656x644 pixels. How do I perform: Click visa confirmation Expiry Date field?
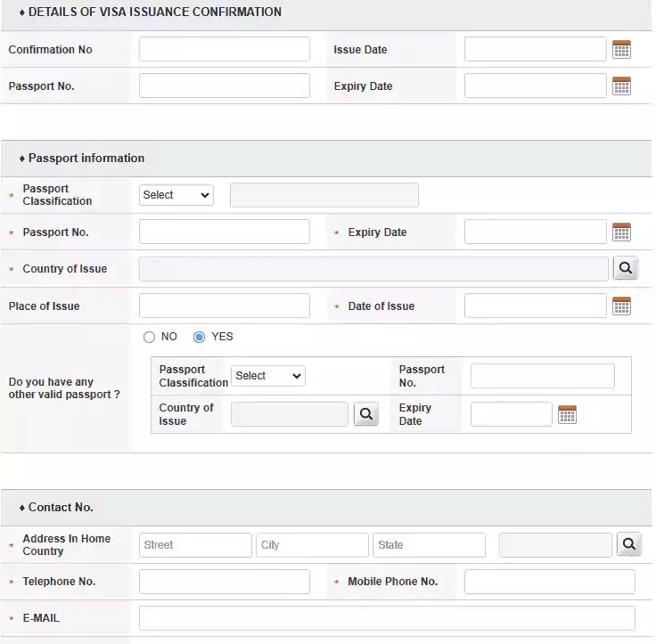535,86
